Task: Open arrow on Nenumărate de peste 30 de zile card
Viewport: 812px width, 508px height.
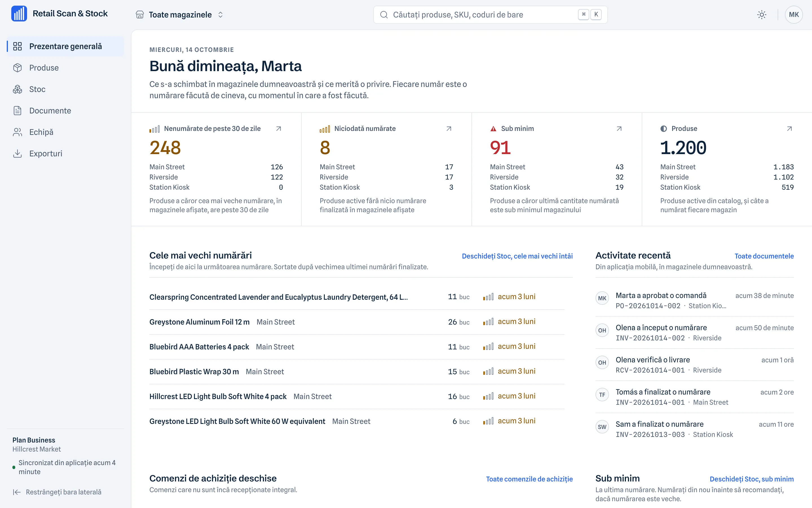Action: point(279,129)
